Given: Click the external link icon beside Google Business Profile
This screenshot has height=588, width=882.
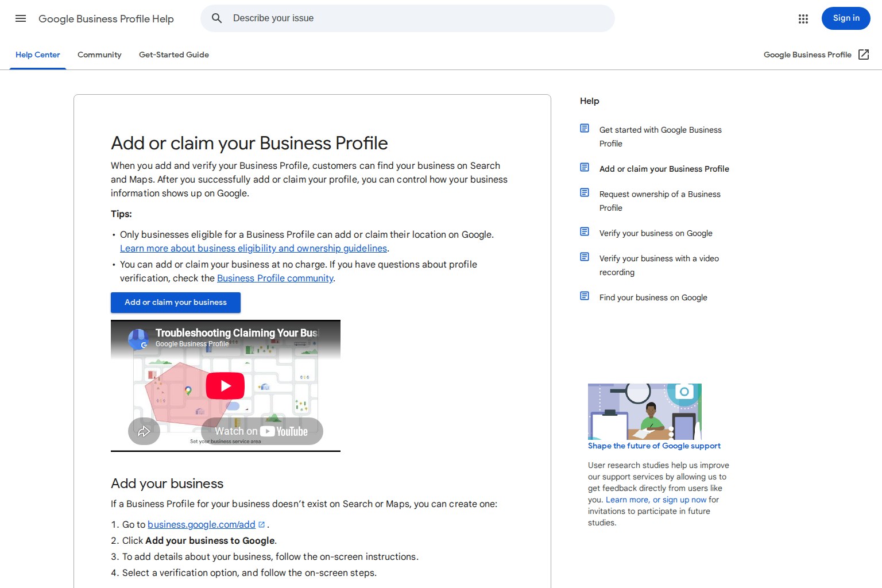Looking at the screenshot, I should [x=864, y=55].
